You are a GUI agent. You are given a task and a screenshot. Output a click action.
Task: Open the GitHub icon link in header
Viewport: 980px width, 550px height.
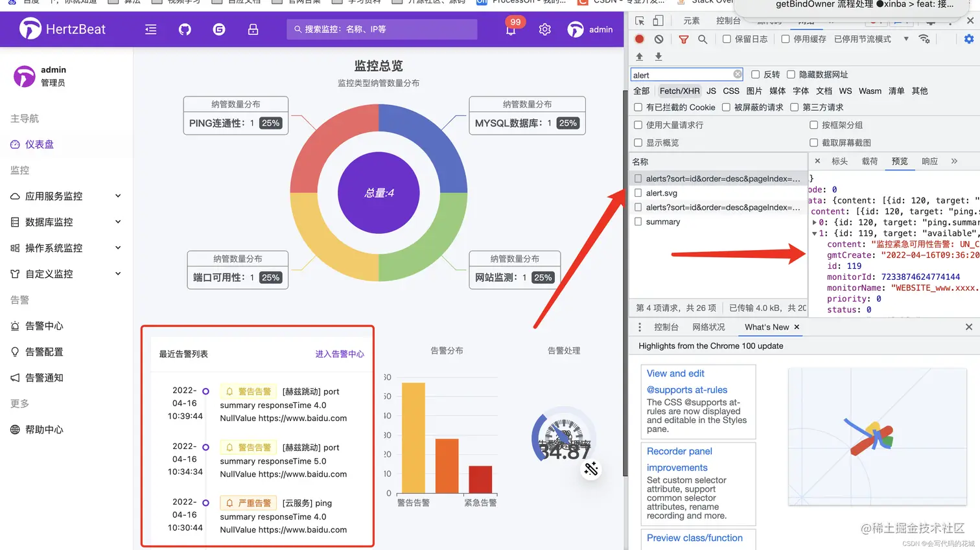pyautogui.click(x=185, y=29)
